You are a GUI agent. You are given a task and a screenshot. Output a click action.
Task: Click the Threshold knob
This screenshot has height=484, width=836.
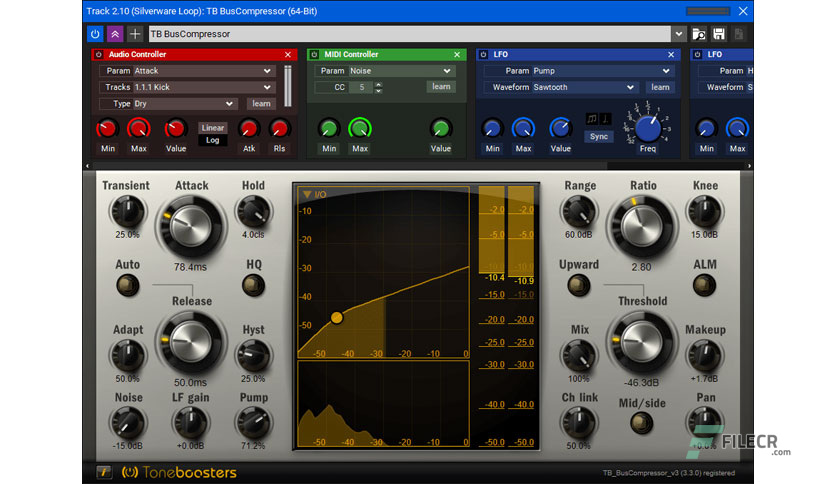(x=642, y=341)
